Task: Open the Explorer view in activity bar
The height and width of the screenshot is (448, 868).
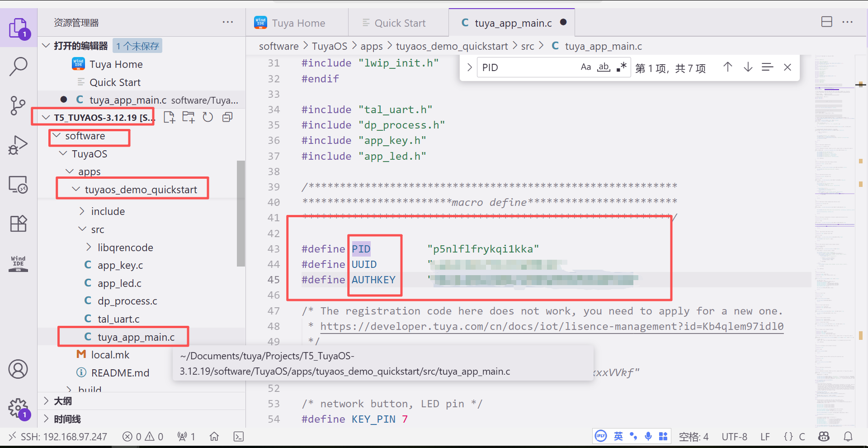Action: (19, 29)
